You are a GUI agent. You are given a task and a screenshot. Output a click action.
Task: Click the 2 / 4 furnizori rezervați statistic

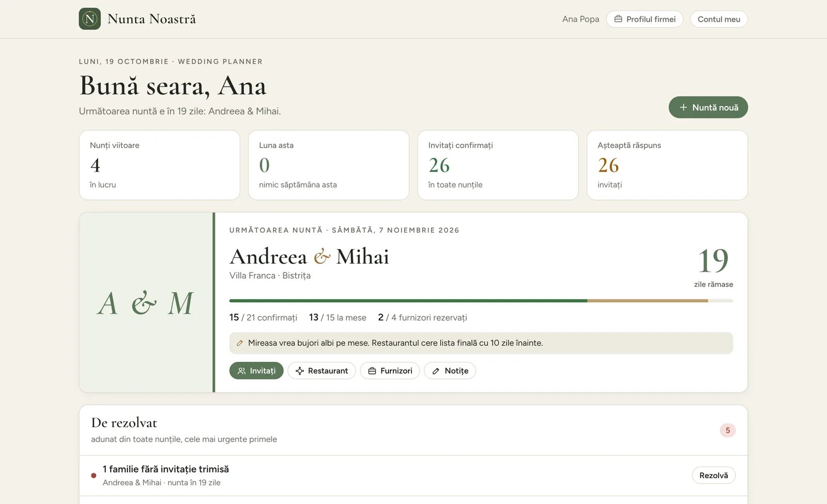[422, 317]
